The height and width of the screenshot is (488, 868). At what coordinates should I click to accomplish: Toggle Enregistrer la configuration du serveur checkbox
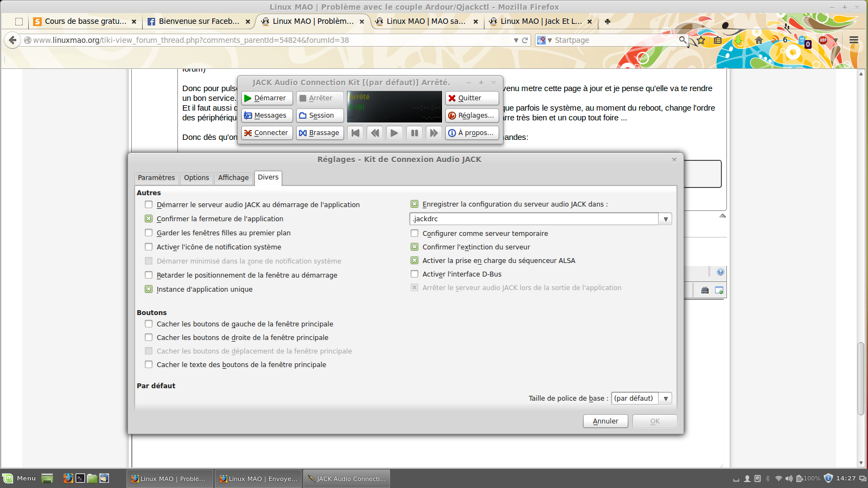click(414, 204)
